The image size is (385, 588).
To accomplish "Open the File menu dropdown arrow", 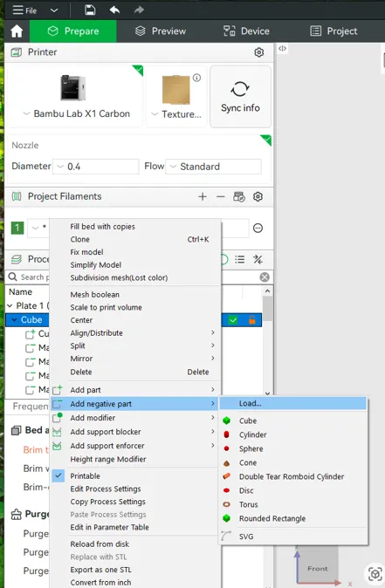I will point(54,10).
